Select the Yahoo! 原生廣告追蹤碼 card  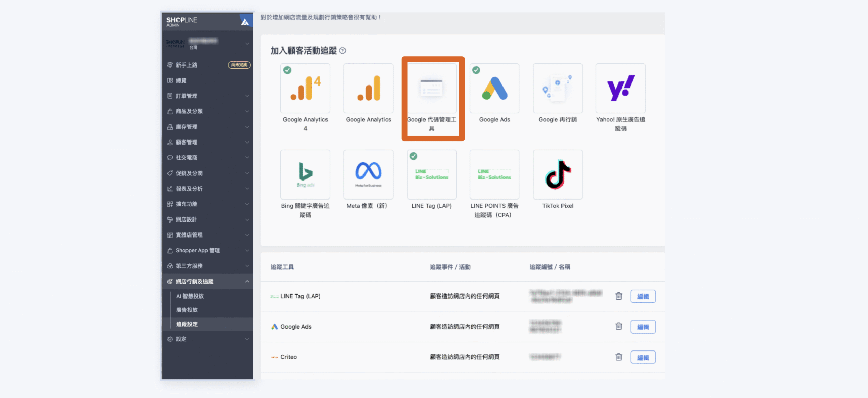620,88
